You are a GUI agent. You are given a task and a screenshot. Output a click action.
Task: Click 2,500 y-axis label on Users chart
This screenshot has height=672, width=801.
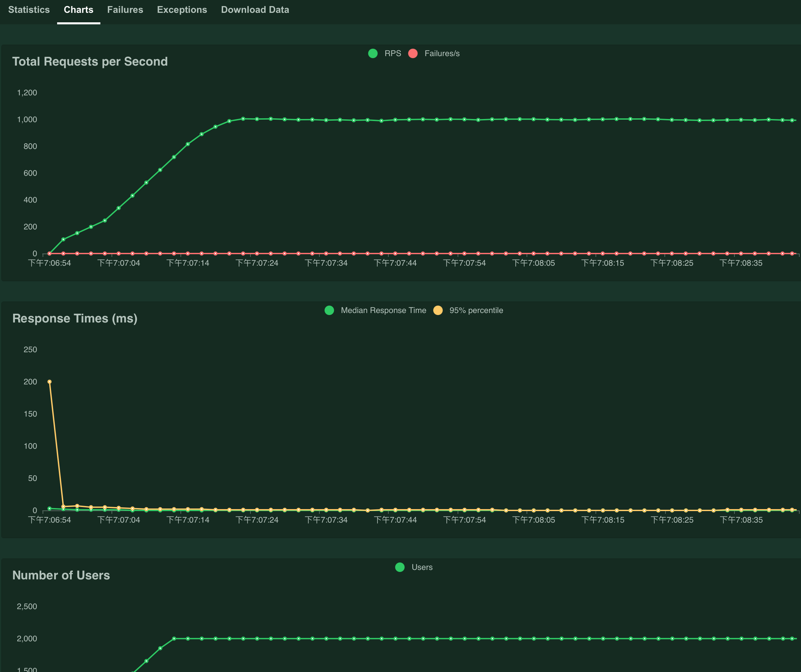point(27,606)
